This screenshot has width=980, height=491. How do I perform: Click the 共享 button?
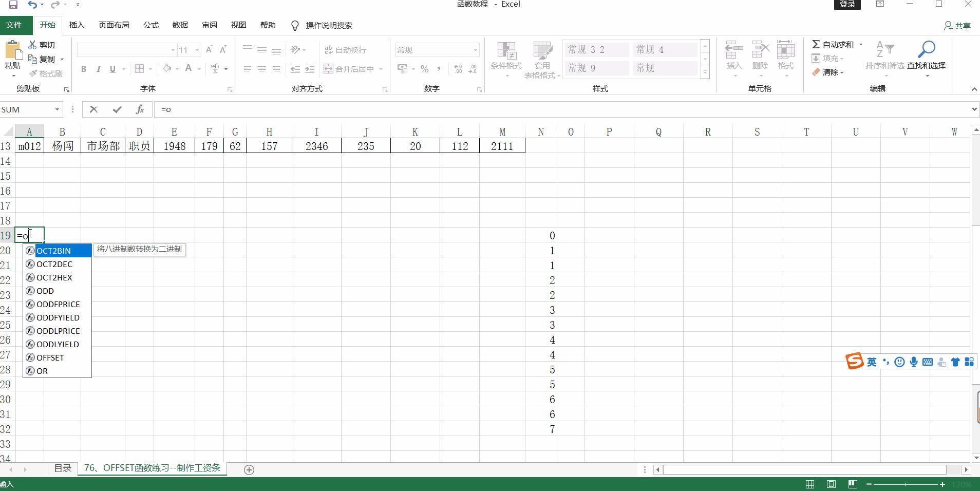pyautogui.click(x=957, y=25)
